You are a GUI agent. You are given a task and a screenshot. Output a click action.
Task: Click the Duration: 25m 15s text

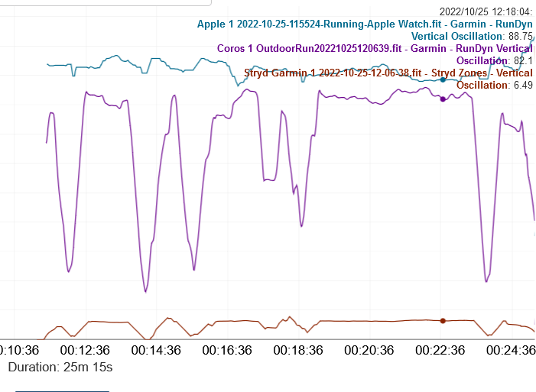pyautogui.click(x=60, y=368)
